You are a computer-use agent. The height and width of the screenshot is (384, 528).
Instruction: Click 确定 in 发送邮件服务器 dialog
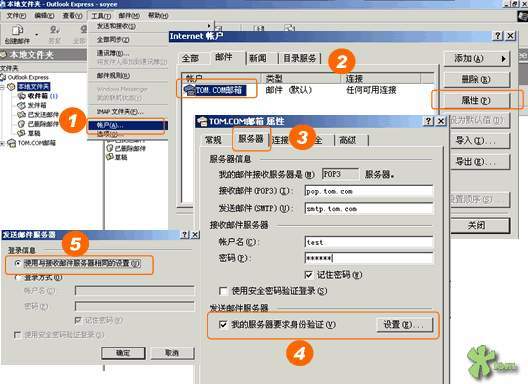pos(123,353)
